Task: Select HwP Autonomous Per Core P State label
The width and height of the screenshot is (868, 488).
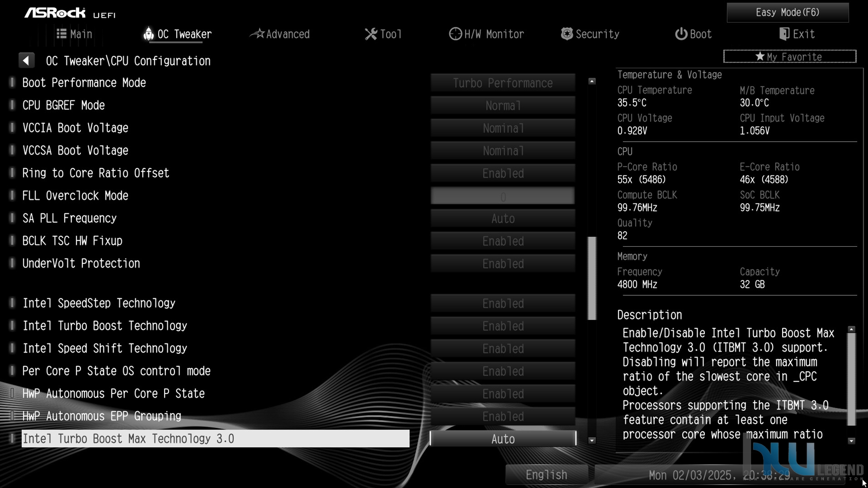Action: (x=114, y=393)
